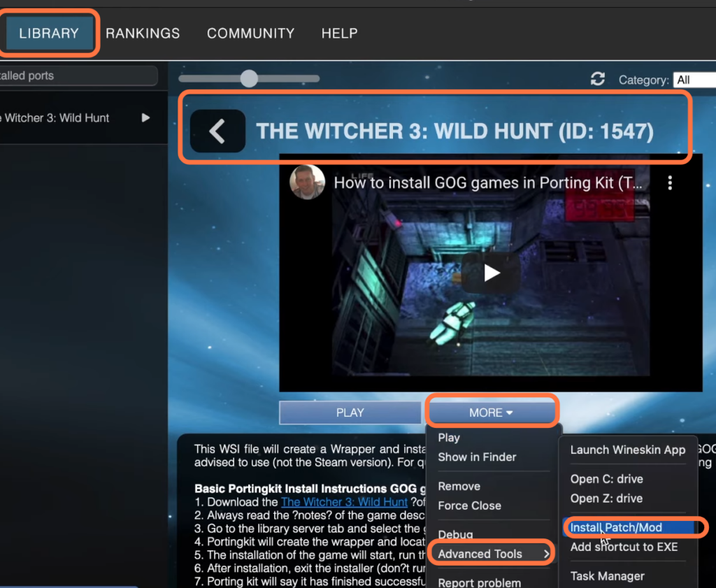The height and width of the screenshot is (588, 716).
Task: Choose Install Patch/Mod
Action: point(631,527)
